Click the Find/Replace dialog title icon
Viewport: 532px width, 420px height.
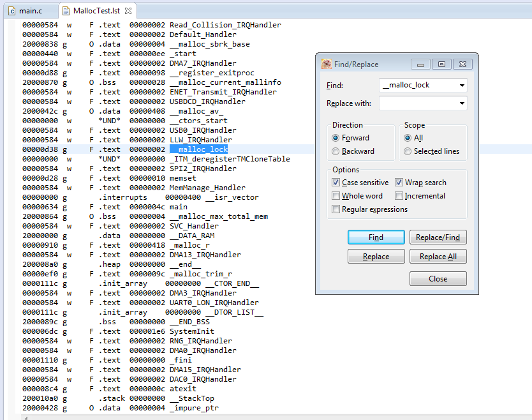click(326, 64)
